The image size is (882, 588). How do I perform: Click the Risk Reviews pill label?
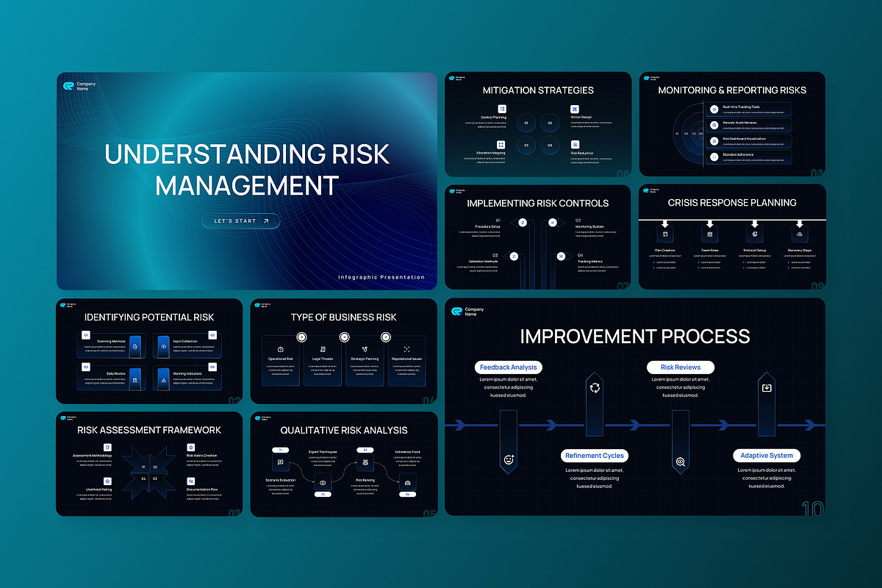[681, 367]
